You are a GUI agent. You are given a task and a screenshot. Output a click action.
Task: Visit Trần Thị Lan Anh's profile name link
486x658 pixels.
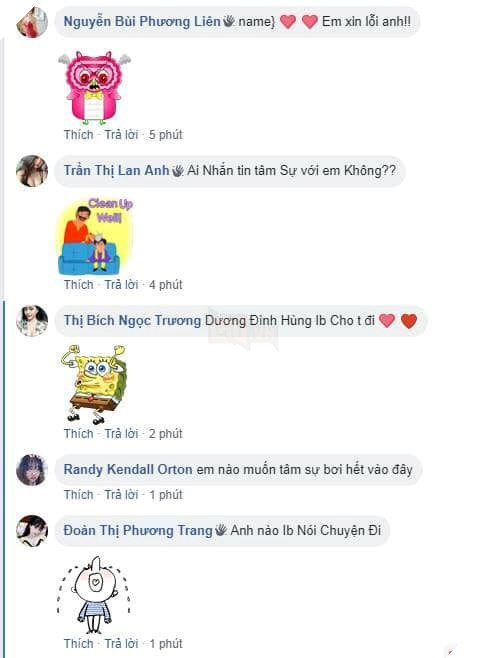(x=116, y=170)
